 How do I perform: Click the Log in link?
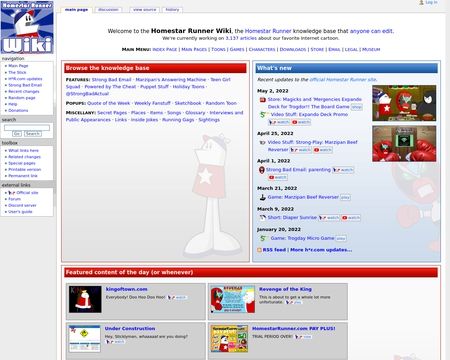[x=431, y=2]
